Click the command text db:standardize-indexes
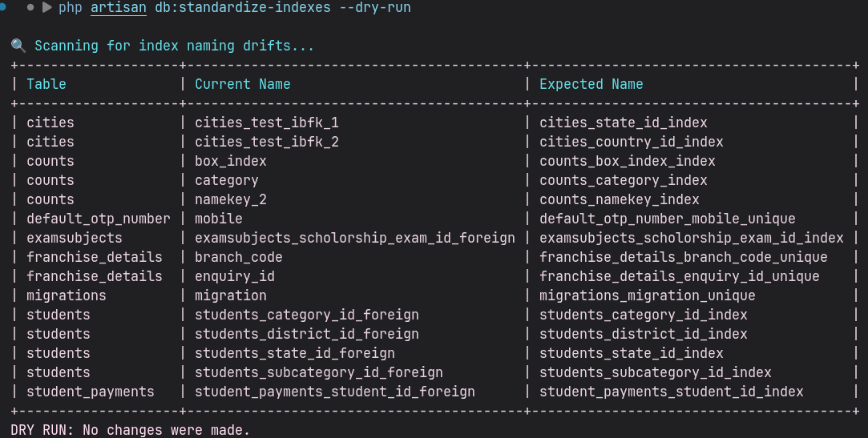The height and width of the screenshot is (438, 868). click(243, 8)
